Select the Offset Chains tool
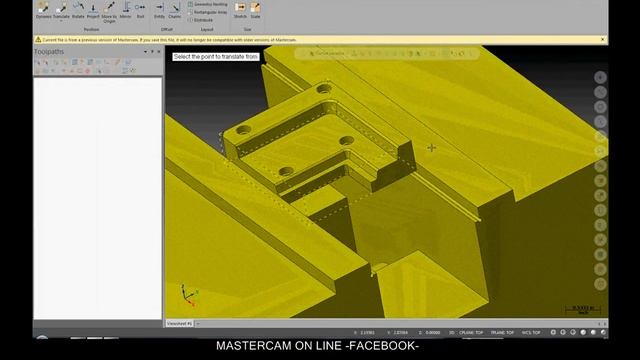This screenshot has width=640, height=360. pos(175,10)
